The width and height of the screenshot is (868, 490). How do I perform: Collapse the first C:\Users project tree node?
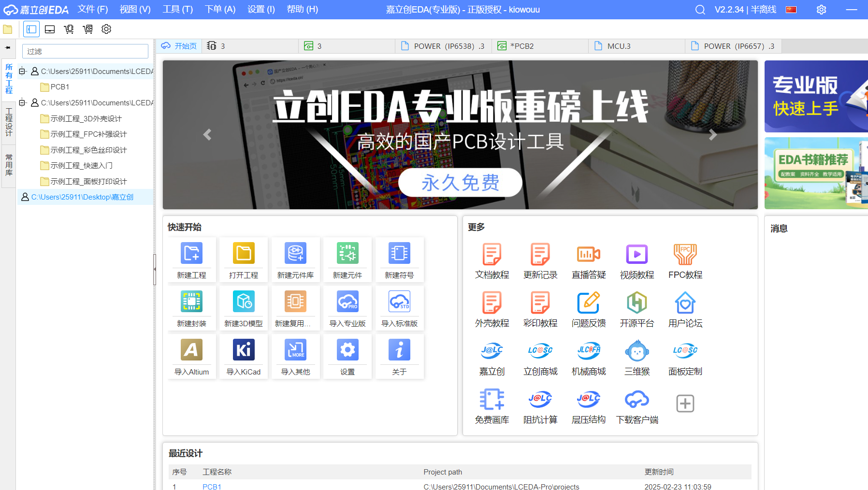pos(22,72)
